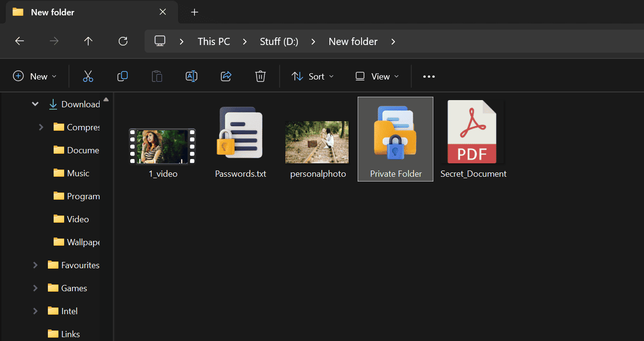Expand the Favourites folder tree node

click(35, 265)
